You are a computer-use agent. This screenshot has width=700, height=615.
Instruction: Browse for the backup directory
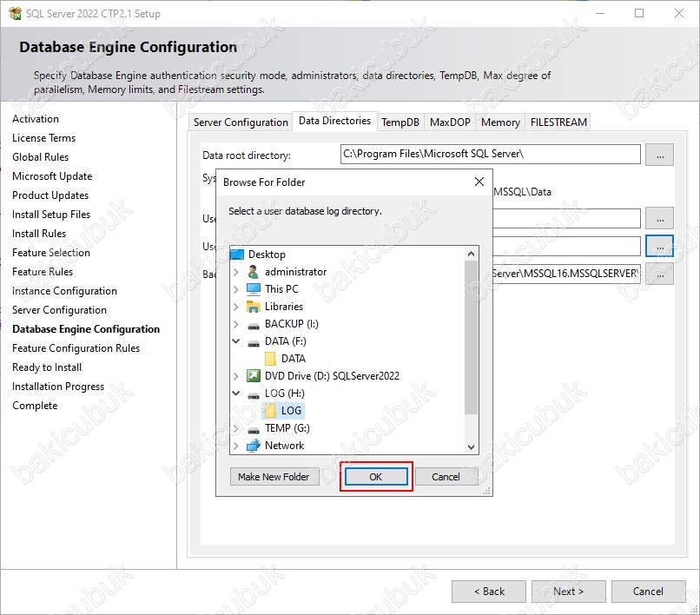click(x=659, y=274)
